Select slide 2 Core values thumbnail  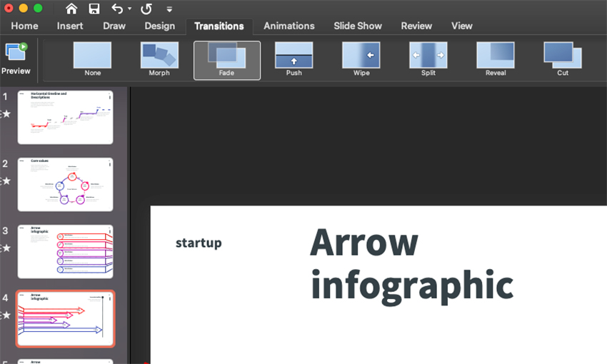point(66,184)
